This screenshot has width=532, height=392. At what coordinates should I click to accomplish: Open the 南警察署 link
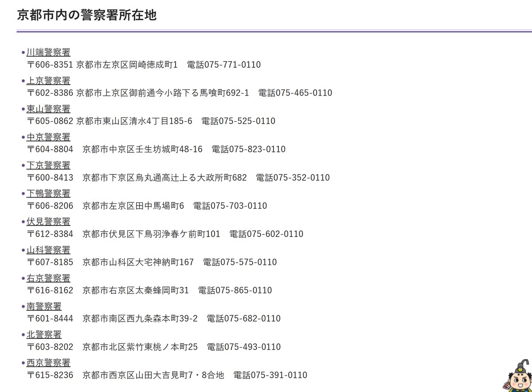pos(44,306)
